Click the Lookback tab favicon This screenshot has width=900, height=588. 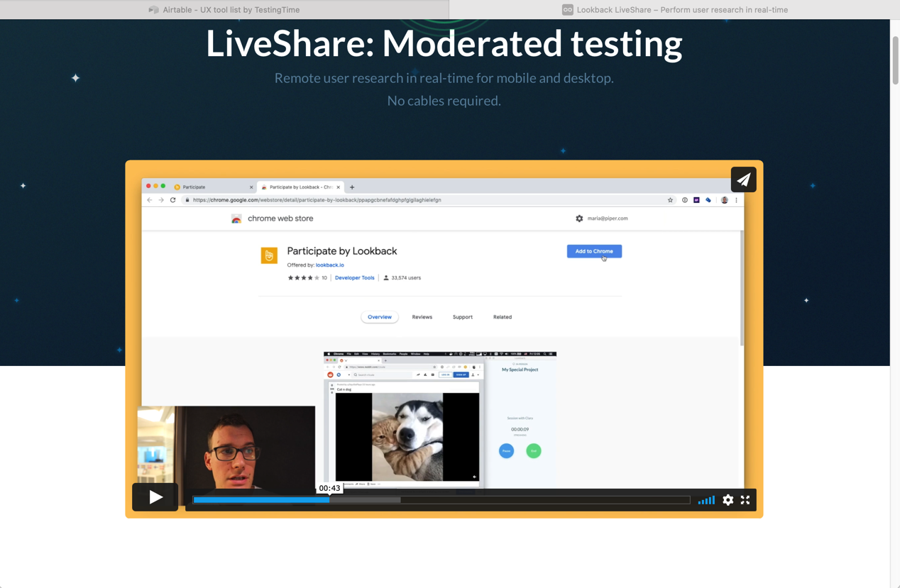[568, 10]
